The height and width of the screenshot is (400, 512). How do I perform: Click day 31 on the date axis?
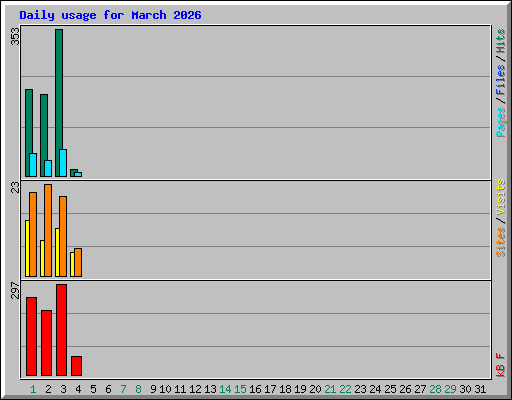(480, 389)
